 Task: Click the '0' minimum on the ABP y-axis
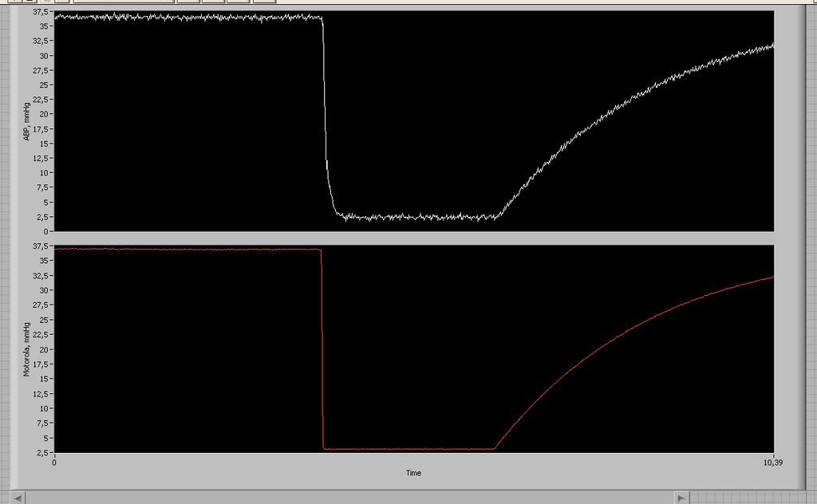coord(45,231)
